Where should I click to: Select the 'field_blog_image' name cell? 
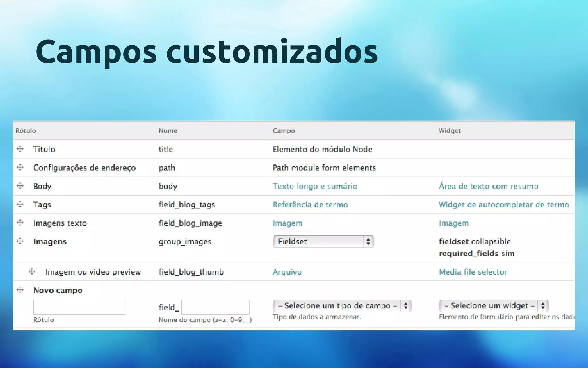click(190, 223)
